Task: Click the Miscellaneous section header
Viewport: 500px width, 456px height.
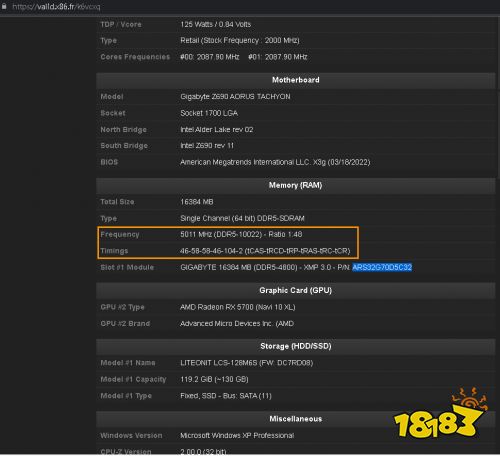Action: (296, 419)
